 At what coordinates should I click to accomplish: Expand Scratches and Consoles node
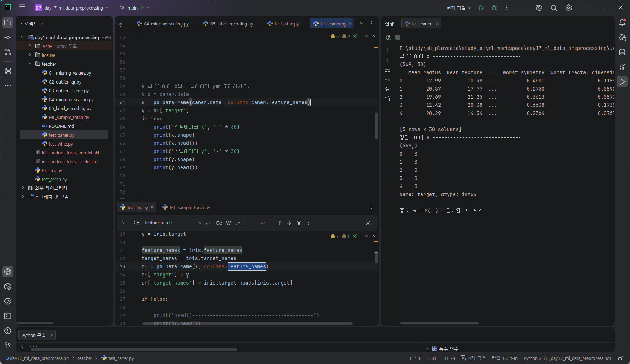pyautogui.click(x=23, y=197)
